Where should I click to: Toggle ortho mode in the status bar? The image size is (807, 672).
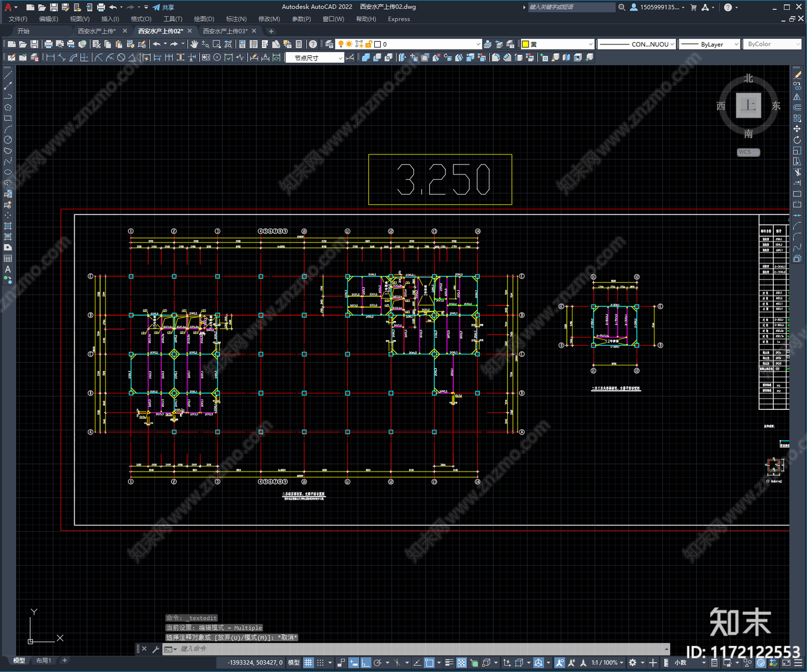coord(366,662)
